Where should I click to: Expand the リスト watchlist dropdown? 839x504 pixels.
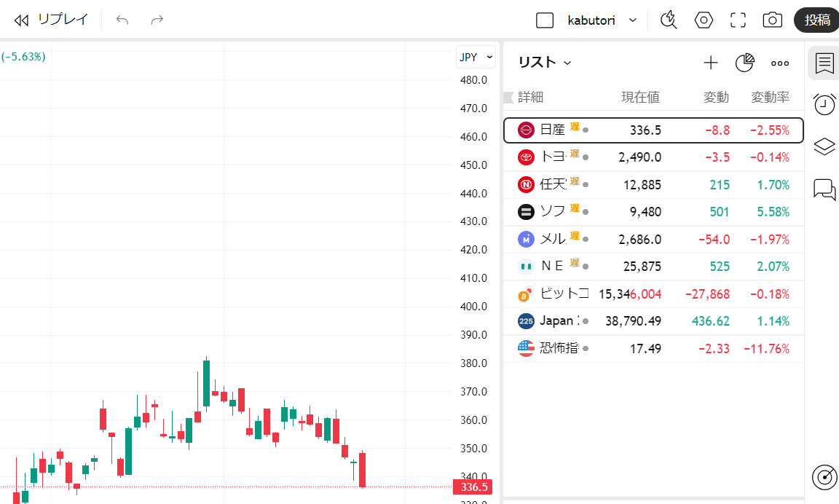pyautogui.click(x=545, y=63)
